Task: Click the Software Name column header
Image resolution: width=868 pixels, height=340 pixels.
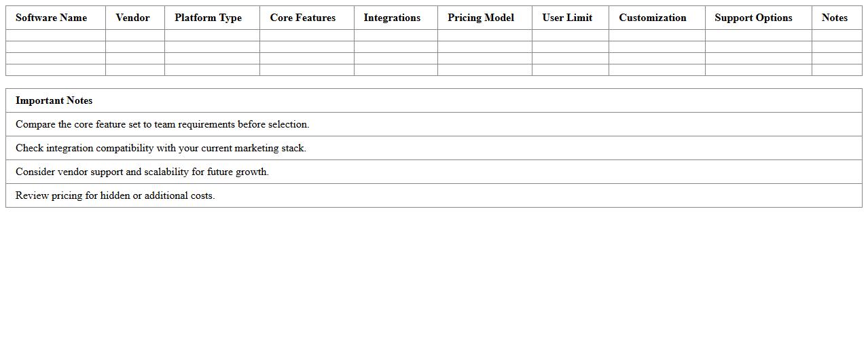Action: pos(52,18)
